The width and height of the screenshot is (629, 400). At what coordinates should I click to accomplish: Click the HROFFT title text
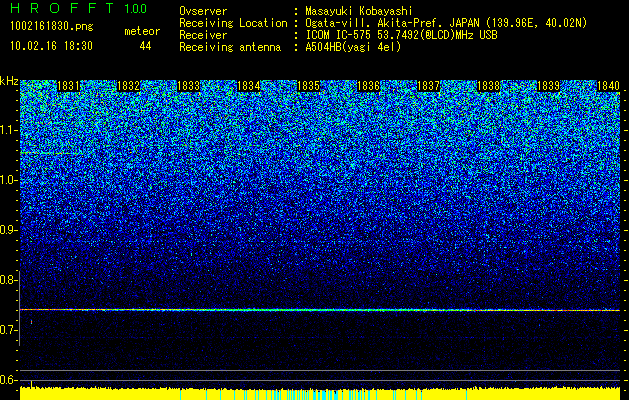coord(62,8)
